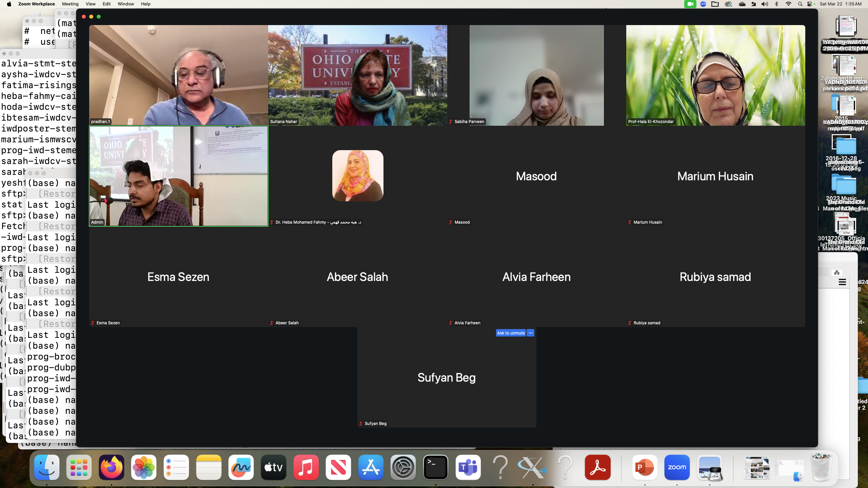The image size is (868, 488).
Task: Open the View menu
Action: (x=90, y=4)
